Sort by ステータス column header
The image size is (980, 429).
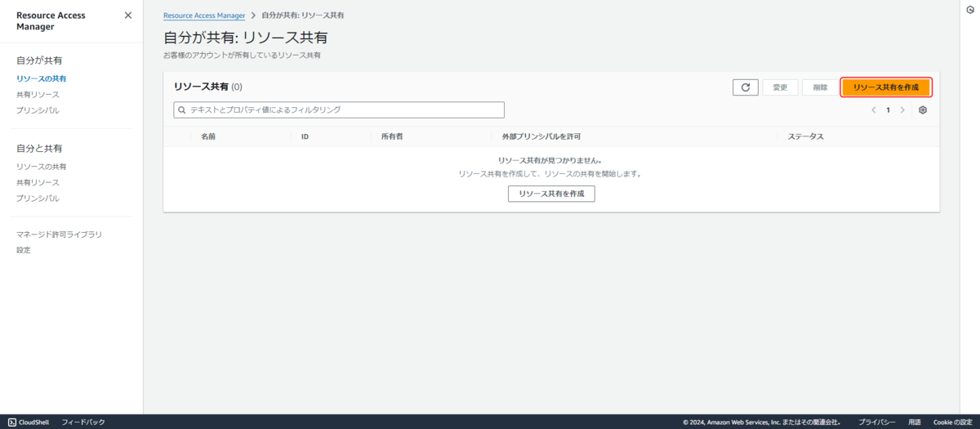(x=806, y=136)
